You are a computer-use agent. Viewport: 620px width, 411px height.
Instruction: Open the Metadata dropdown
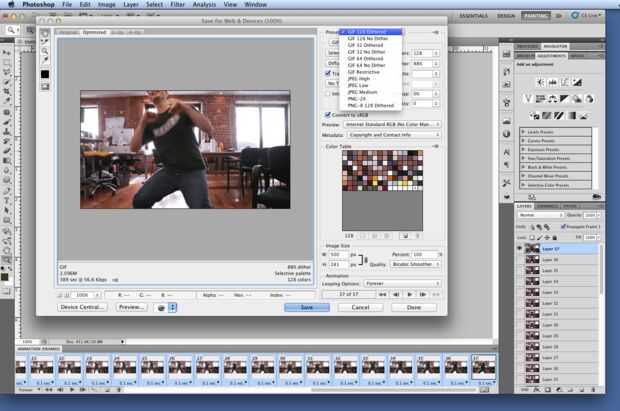coord(394,135)
